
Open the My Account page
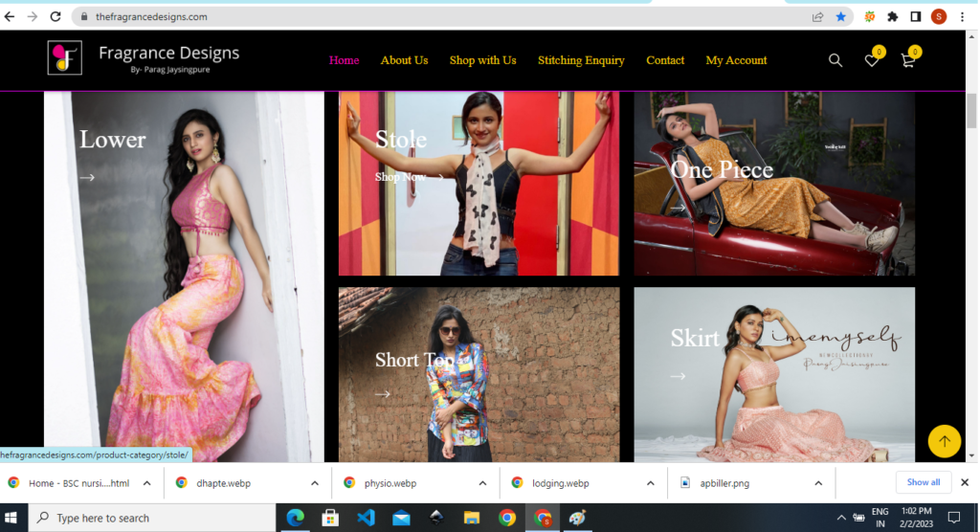[736, 60]
